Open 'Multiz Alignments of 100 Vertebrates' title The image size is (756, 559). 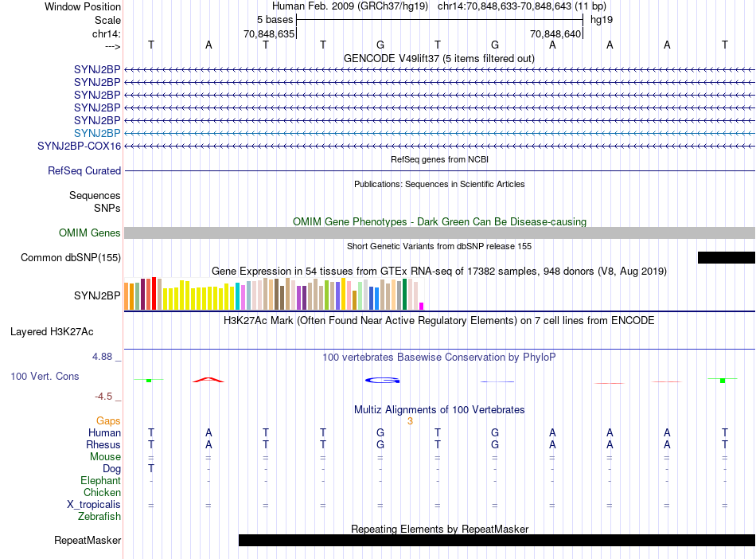click(439, 410)
